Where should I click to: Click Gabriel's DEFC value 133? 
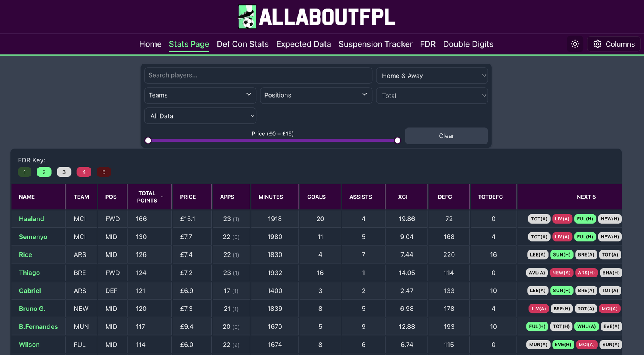pyautogui.click(x=449, y=291)
